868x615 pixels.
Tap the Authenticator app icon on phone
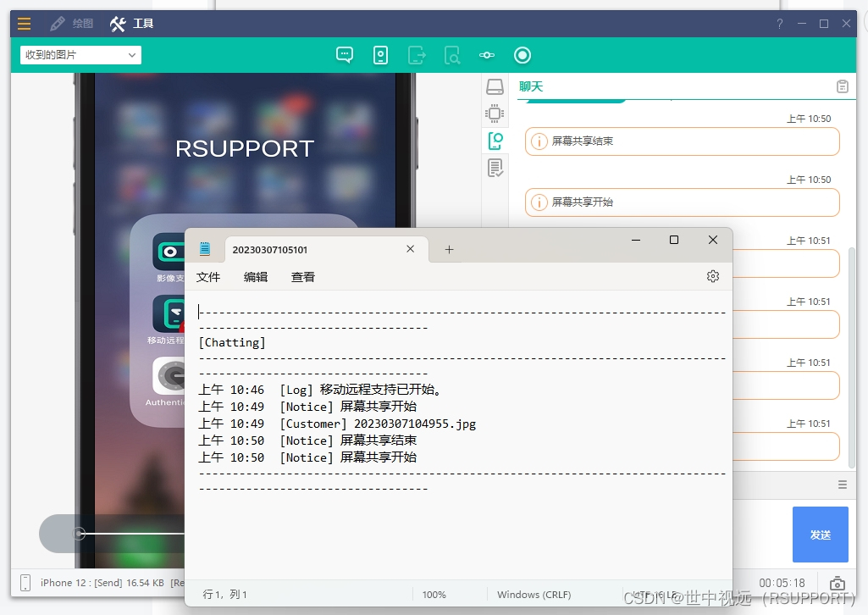(x=169, y=375)
